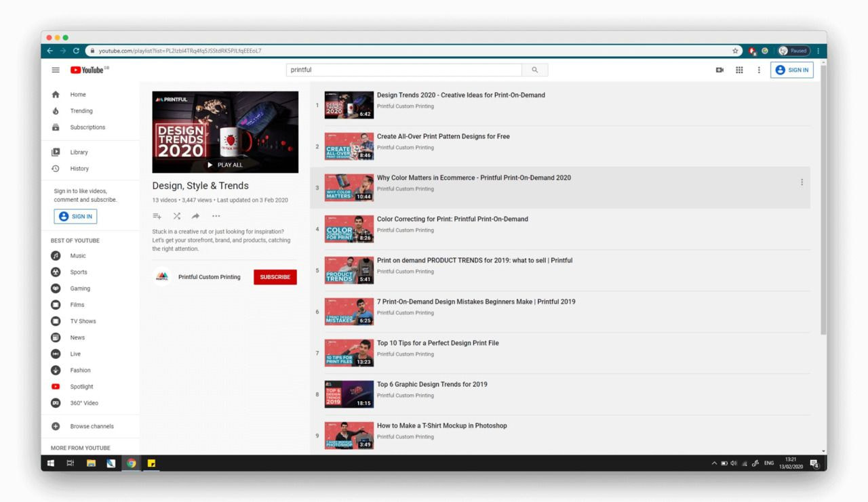
Task: Open the Printful Custom Printing channel link beside SUBSCRIBE
Action: pyautogui.click(x=210, y=277)
